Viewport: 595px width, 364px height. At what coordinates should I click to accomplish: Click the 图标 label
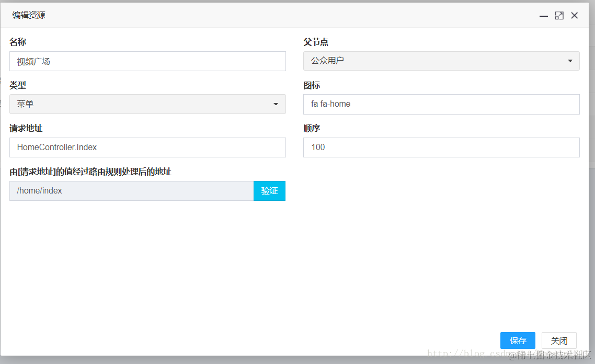312,85
